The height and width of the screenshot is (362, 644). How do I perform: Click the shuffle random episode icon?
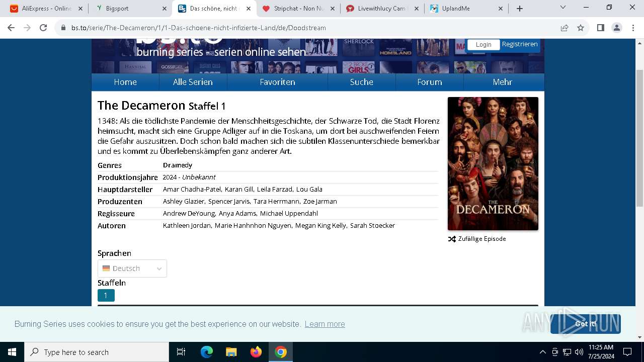click(452, 239)
